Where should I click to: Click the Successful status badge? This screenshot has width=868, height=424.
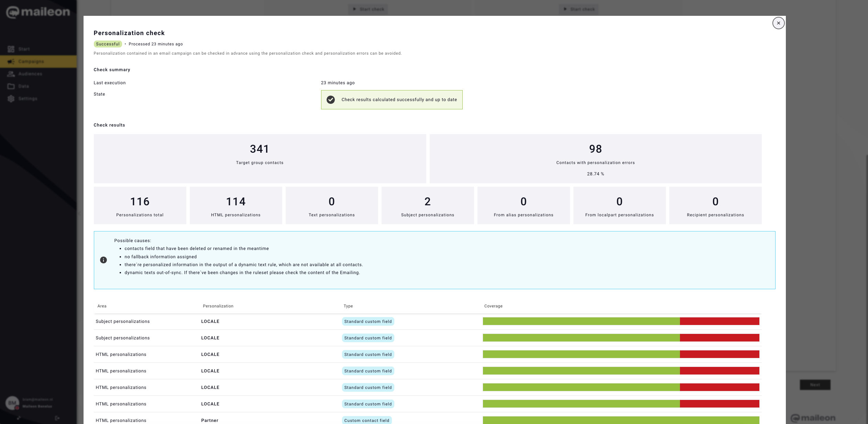pyautogui.click(x=108, y=44)
